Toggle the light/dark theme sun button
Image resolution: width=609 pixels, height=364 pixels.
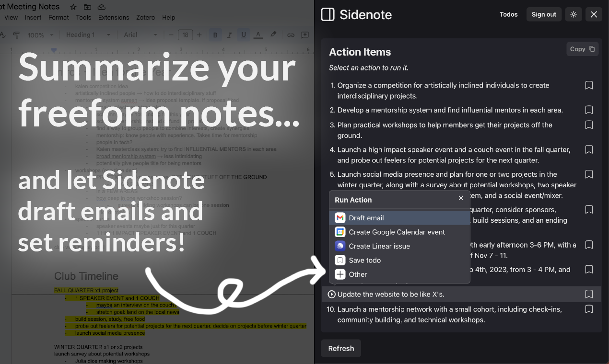574,14
